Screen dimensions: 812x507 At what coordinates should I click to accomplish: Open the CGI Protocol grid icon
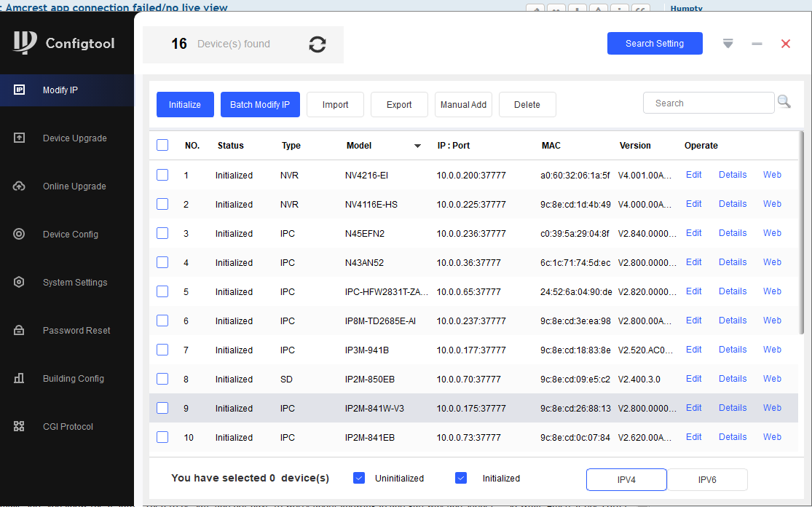click(19, 426)
